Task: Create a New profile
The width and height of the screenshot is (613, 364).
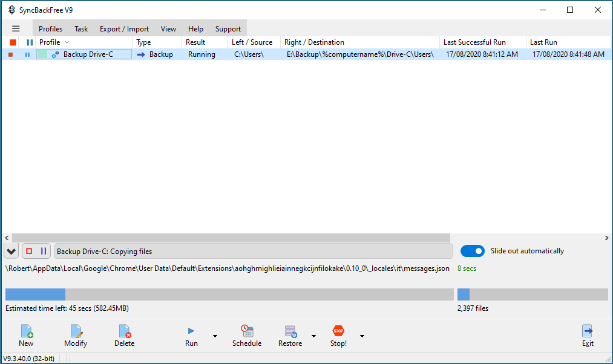Action: click(x=26, y=336)
